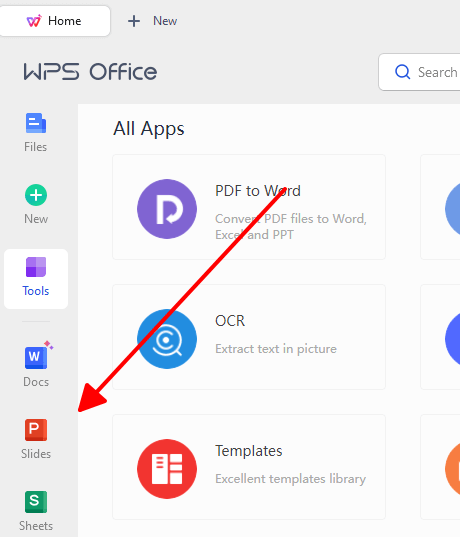Click the red Templates app icon
Screen dimensions: 460x537
pos(167,469)
